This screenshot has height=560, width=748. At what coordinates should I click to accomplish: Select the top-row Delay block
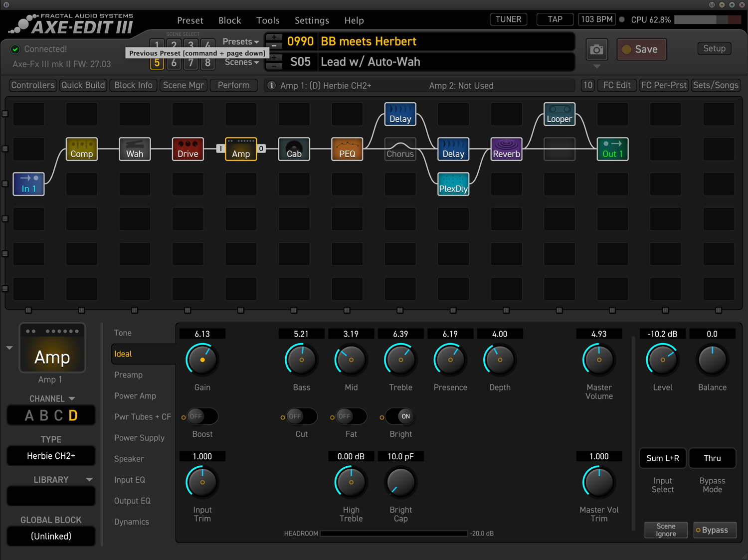tap(400, 114)
